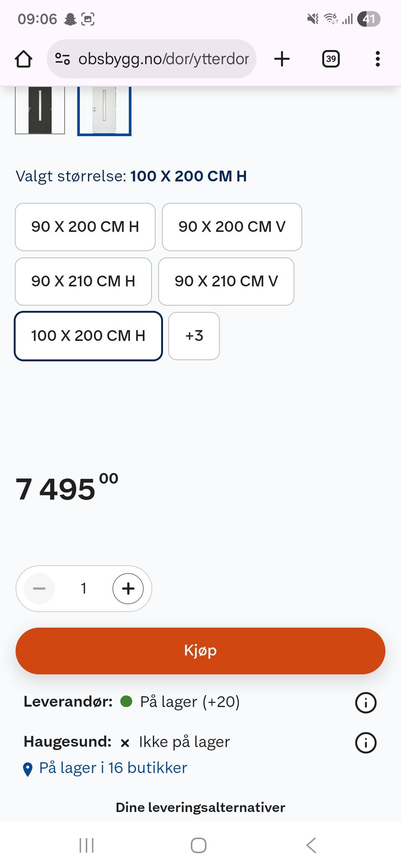Screen dimensions: 401x868
Task: Open tab switcher showing 39 tabs
Action: (x=331, y=59)
